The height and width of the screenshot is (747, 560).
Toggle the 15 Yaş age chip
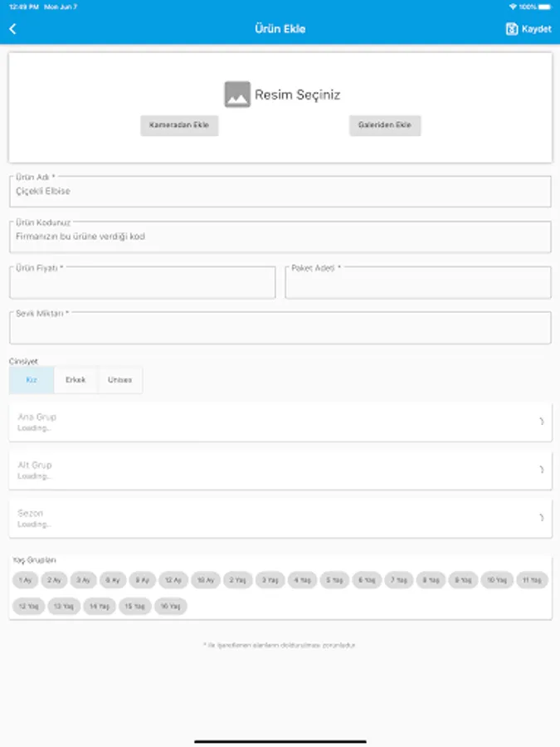(x=134, y=606)
